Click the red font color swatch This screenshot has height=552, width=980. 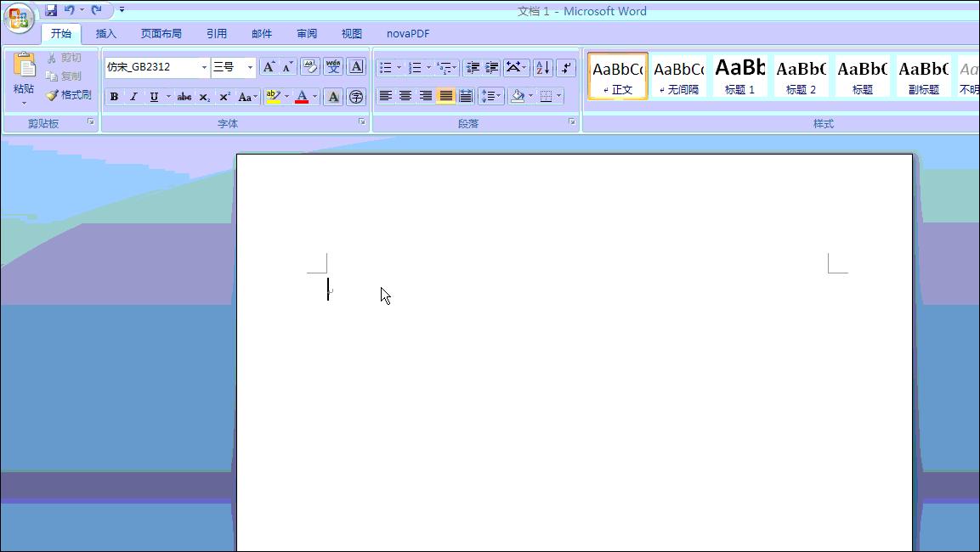click(x=301, y=97)
